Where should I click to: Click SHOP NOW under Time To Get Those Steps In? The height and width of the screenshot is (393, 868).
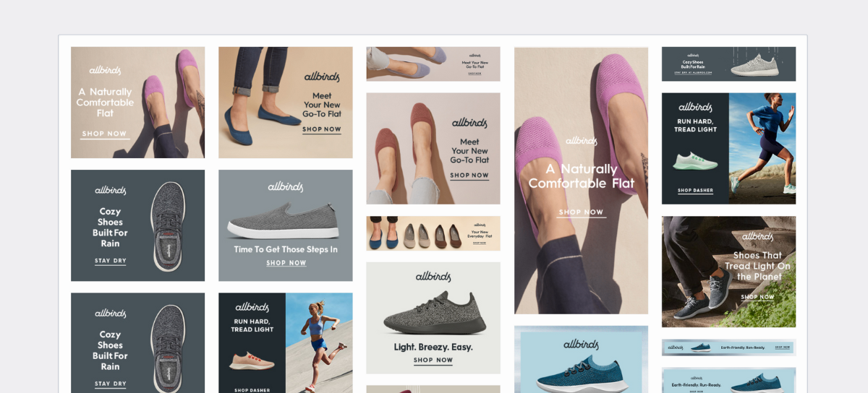[x=286, y=263]
